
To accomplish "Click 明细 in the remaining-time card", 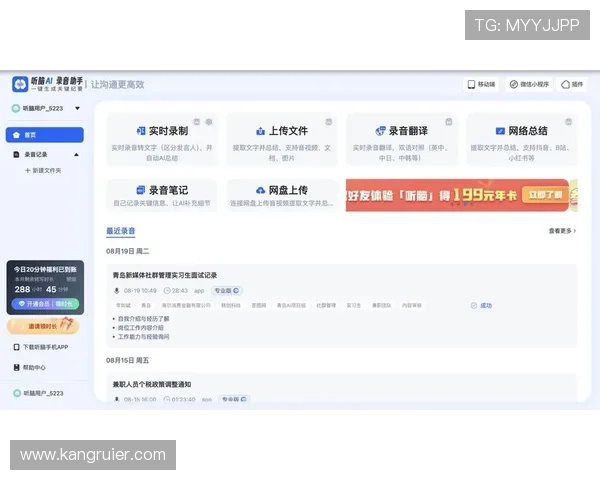I will (x=72, y=279).
